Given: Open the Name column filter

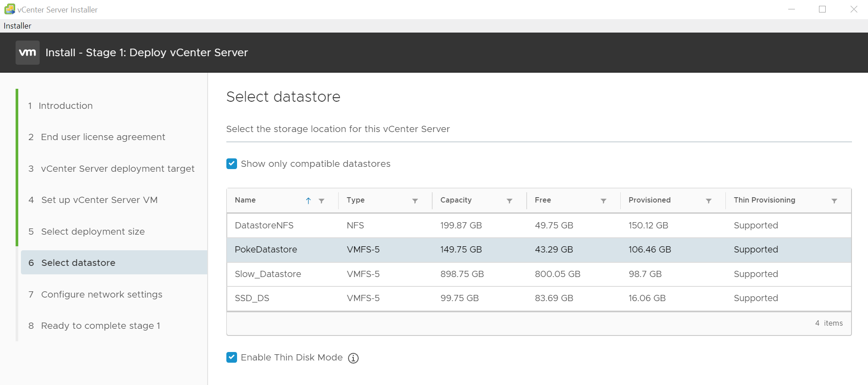Looking at the screenshot, I should coord(321,201).
